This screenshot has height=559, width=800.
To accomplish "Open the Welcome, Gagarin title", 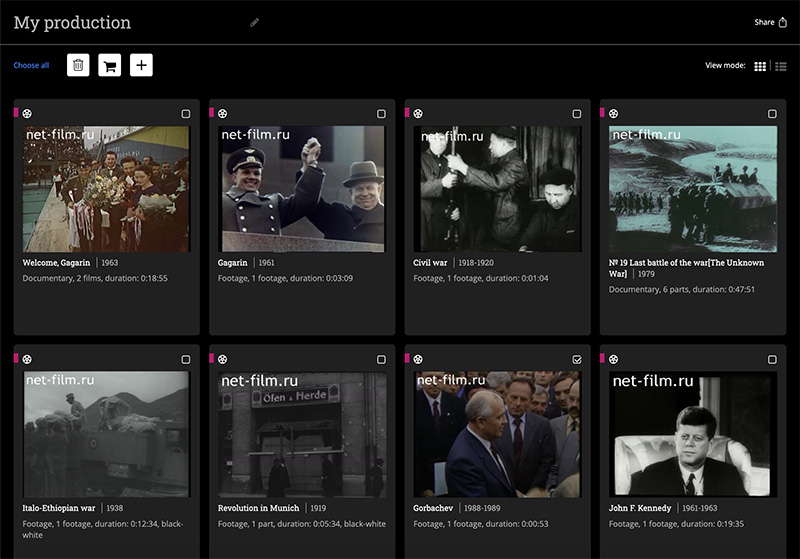I will pos(56,263).
